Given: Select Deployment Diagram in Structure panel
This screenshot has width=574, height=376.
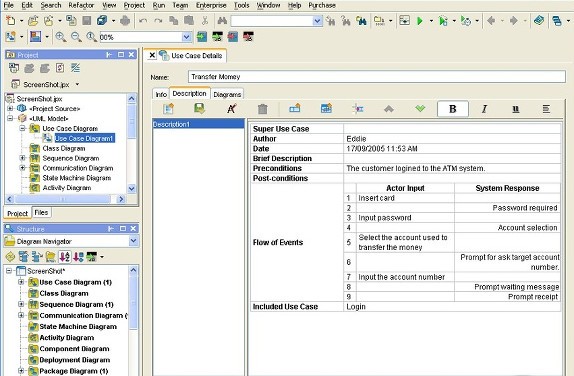Looking at the screenshot, I should click(75, 360).
